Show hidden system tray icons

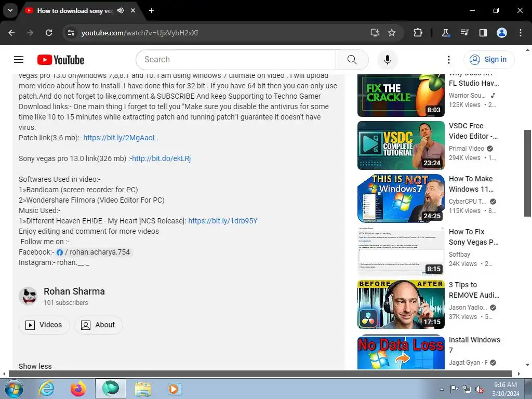click(x=442, y=389)
